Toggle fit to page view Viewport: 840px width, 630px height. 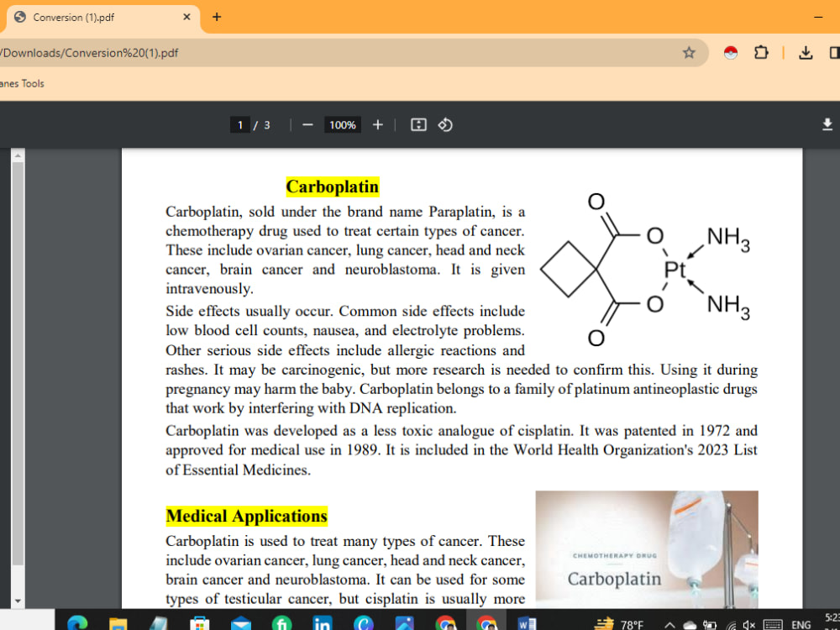[418, 125]
